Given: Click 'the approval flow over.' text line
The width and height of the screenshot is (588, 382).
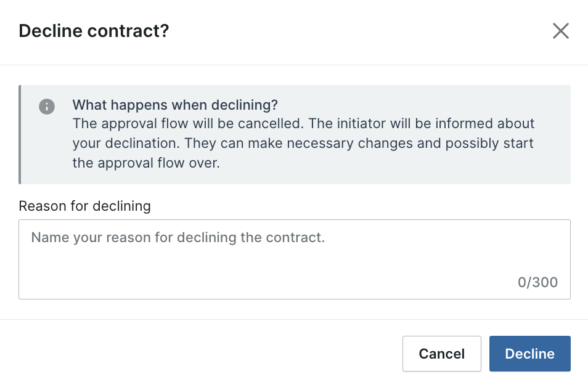Looking at the screenshot, I should [146, 163].
